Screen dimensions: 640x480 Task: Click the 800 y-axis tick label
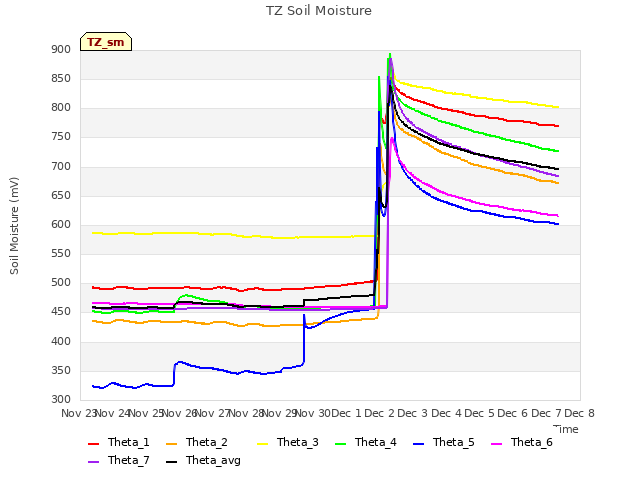click(61, 108)
